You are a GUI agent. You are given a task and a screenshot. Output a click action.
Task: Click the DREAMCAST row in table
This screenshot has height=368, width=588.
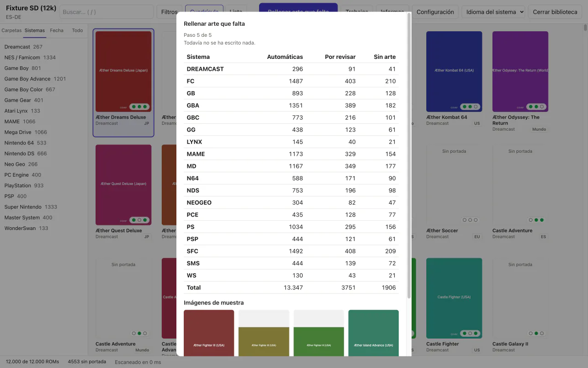(x=291, y=69)
